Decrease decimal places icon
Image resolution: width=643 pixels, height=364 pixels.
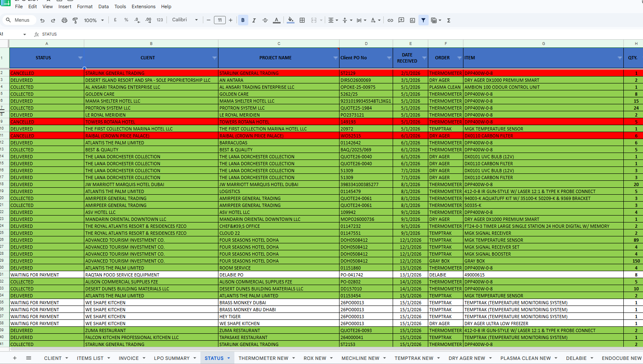pos(137,20)
